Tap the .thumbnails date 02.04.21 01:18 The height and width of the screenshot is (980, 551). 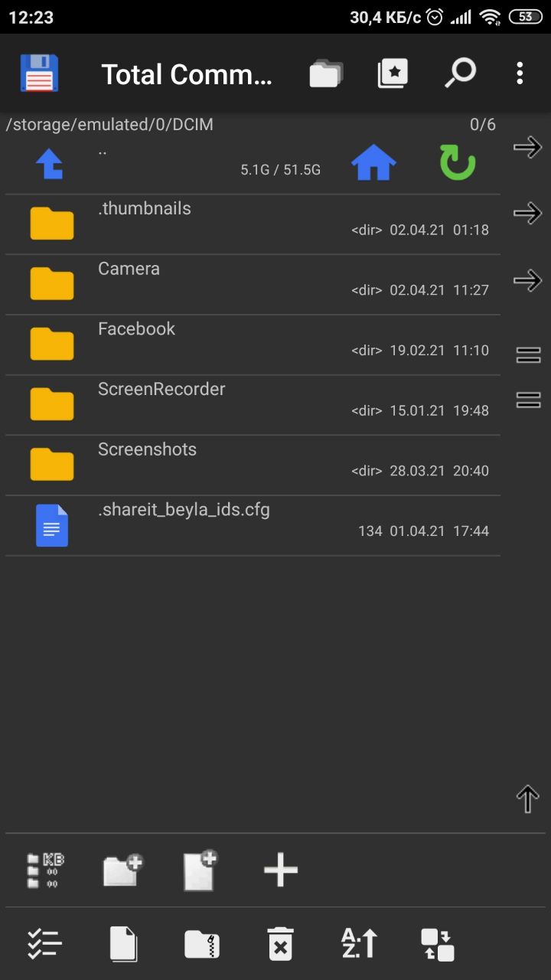click(x=439, y=230)
